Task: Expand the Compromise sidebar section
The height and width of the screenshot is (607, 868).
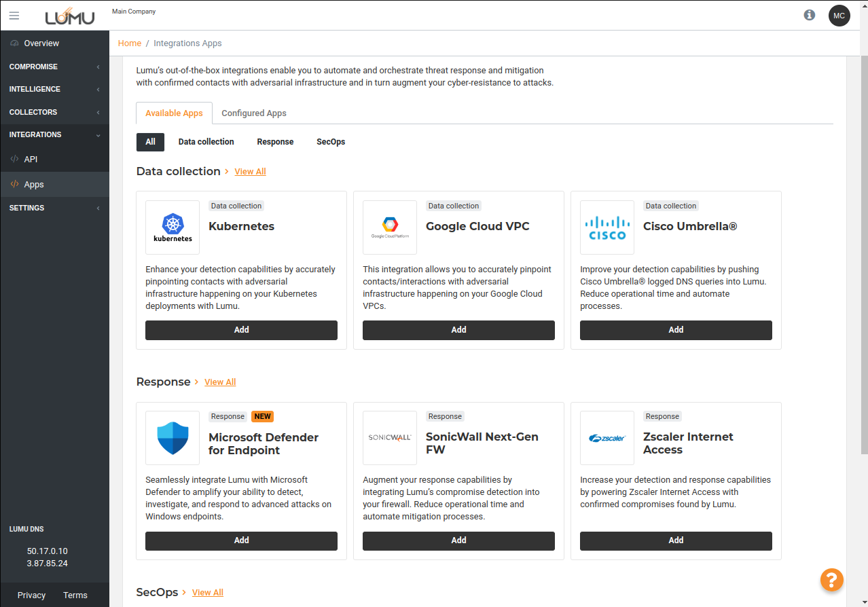Action: click(x=54, y=67)
